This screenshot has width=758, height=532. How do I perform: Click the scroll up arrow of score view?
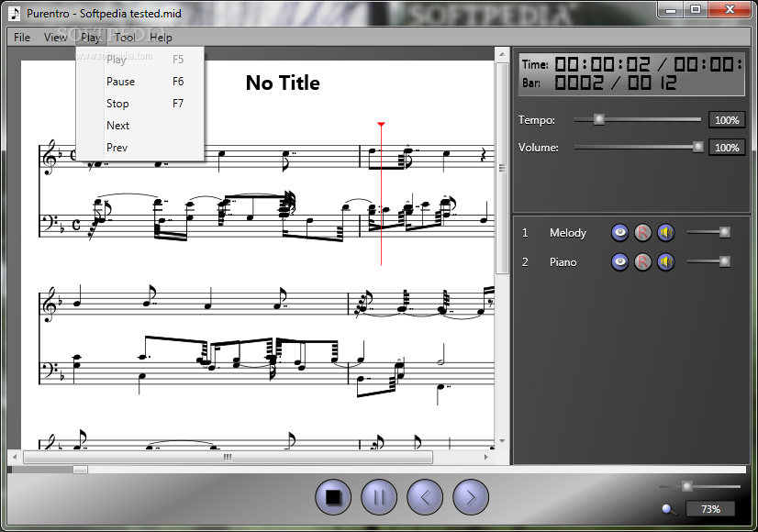pyautogui.click(x=502, y=54)
